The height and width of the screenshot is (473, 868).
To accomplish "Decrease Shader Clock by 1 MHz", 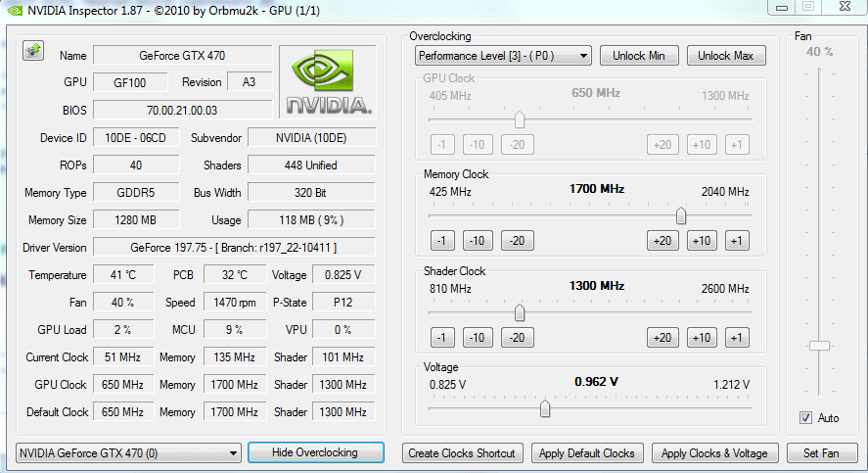I will (x=442, y=338).
